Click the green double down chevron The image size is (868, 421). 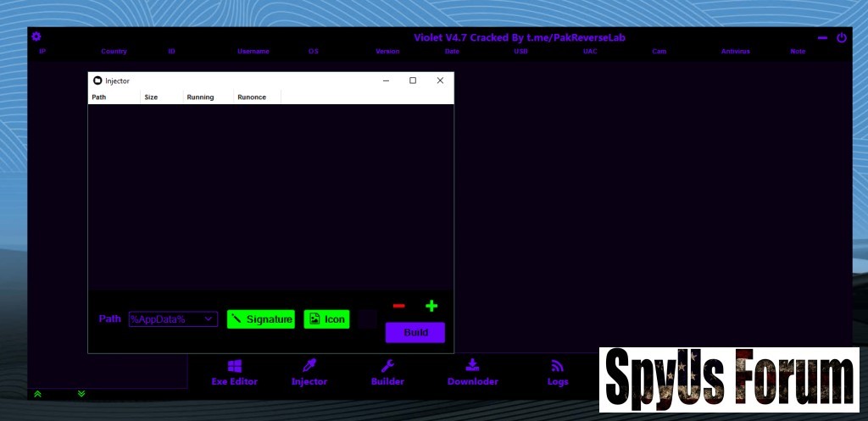[x=81, y=394]
